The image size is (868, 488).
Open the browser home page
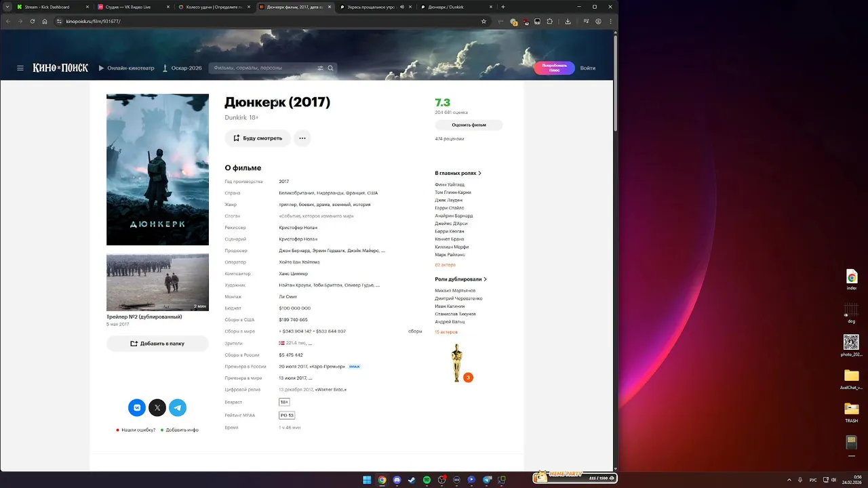(x=45, y=21)
